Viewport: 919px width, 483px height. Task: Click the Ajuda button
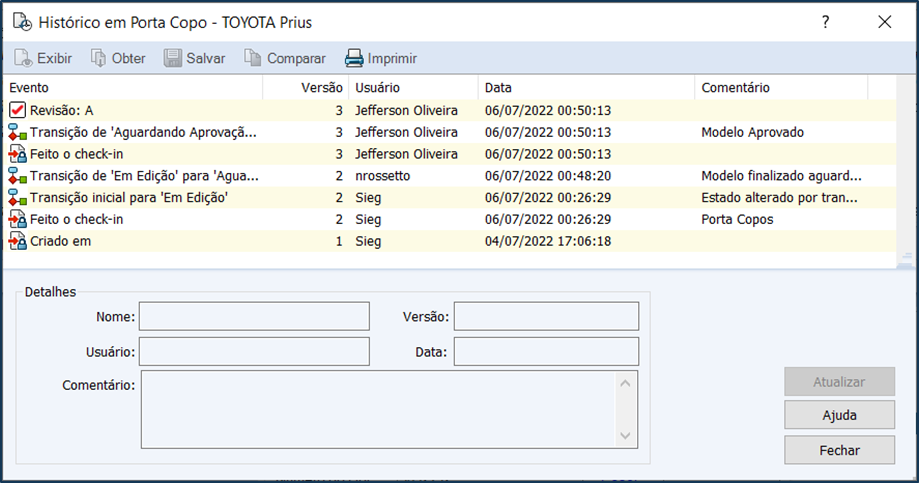(x=839, y=416)
